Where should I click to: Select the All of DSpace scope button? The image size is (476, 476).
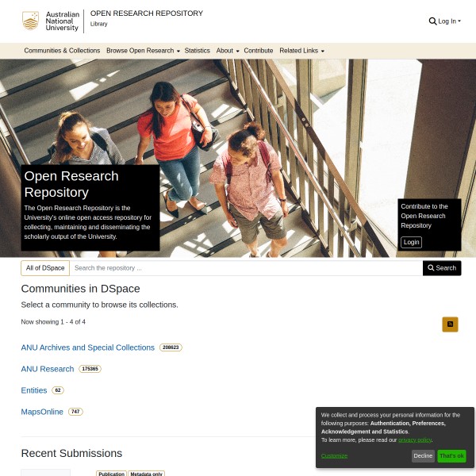(45, 268)
